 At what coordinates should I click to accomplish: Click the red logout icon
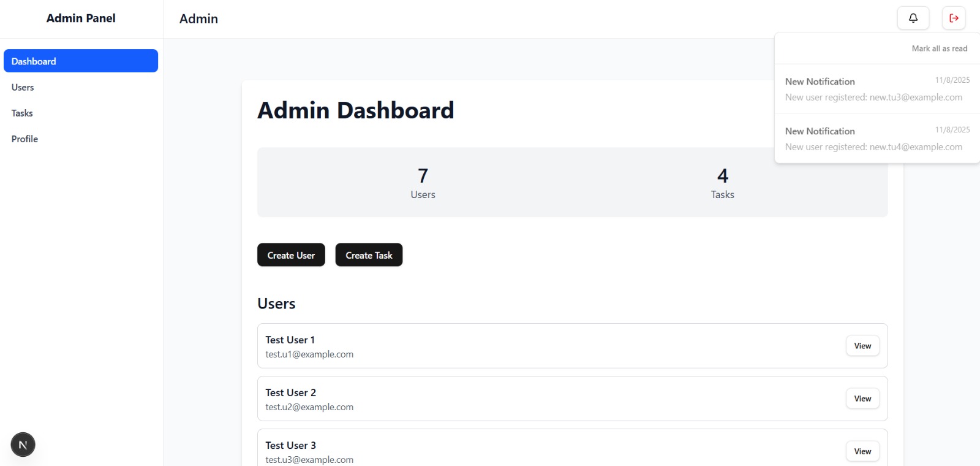click(x=954, y=18)
